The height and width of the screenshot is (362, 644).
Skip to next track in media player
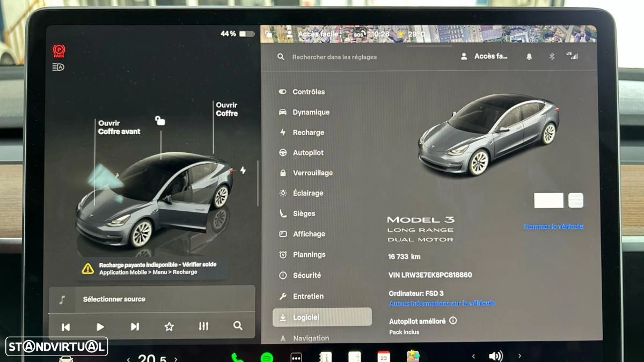135,327
